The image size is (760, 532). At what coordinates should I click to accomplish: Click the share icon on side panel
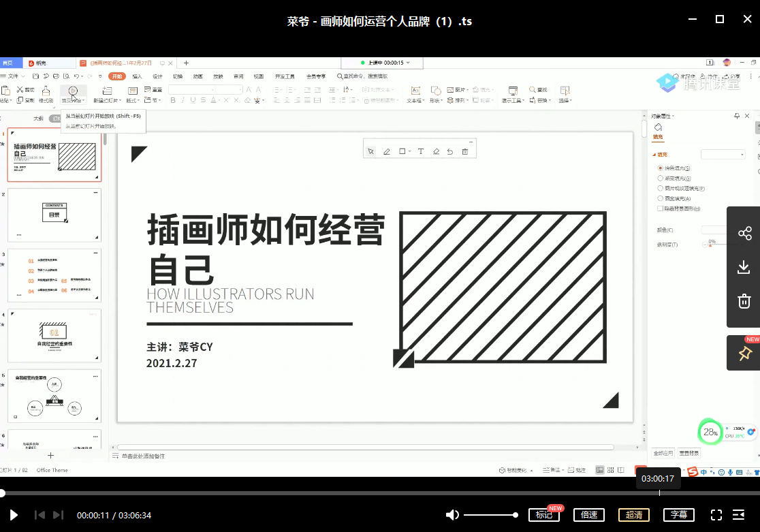744,234
